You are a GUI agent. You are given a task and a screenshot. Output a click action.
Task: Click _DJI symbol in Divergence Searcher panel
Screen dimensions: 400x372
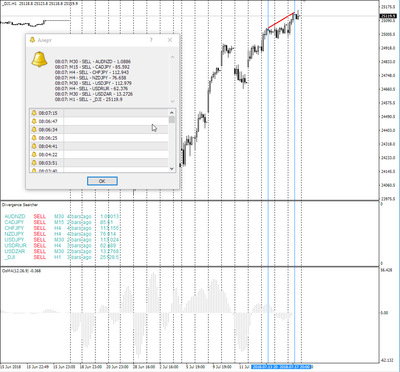click(x=9, y=257)
